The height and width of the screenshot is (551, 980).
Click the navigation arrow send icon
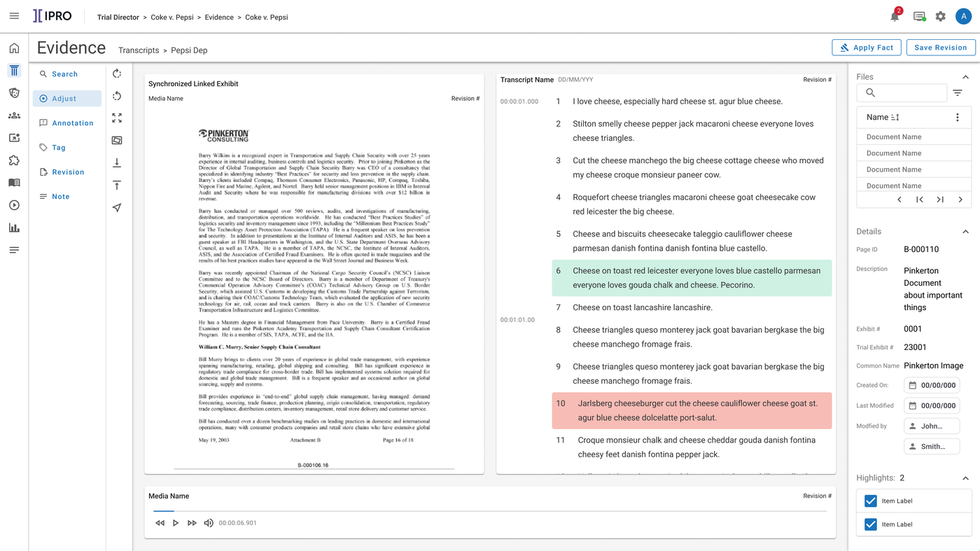pyautogui.click(x=117, y=208)
